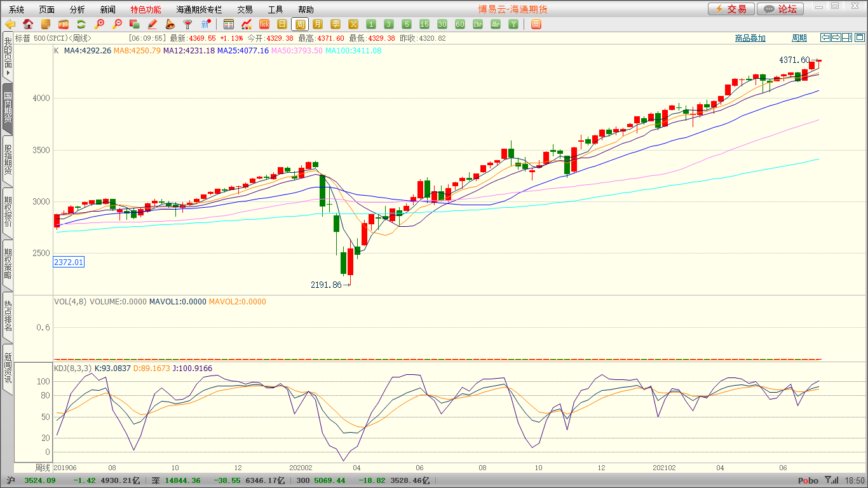Click the gold stack toolbar icon
The height and width of the screenshot is (488, 868).
click(46, 24)
